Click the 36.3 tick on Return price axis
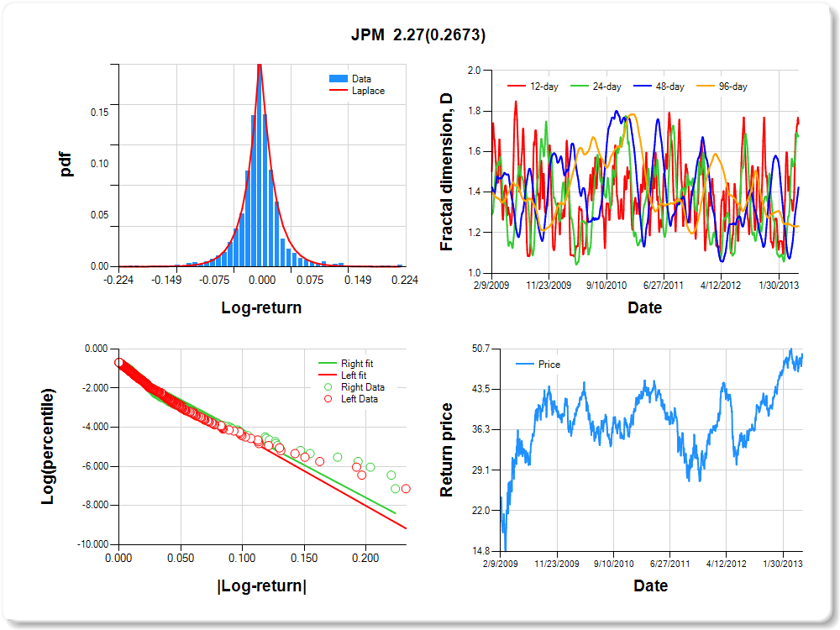Viewport: 840px width, 630px height. coord(481,429)
